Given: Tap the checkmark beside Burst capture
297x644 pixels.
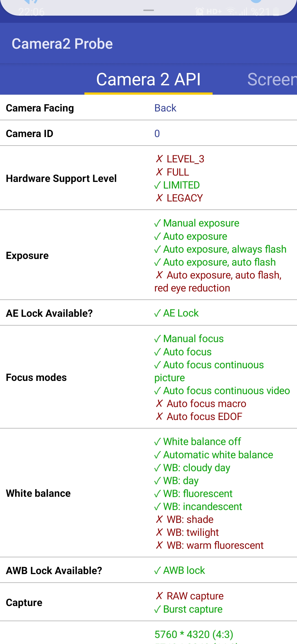Looking at the screenshot, I should [158, 609].
